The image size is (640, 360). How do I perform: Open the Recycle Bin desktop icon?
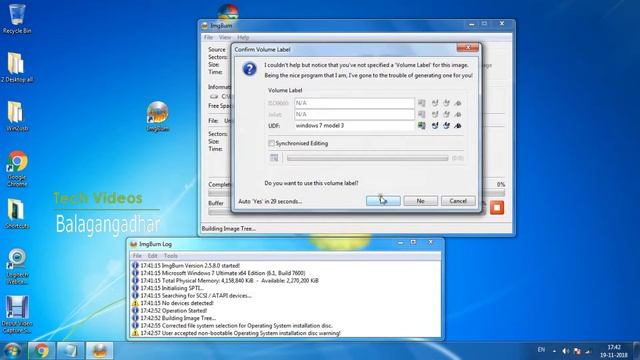[x=17, y=19]
